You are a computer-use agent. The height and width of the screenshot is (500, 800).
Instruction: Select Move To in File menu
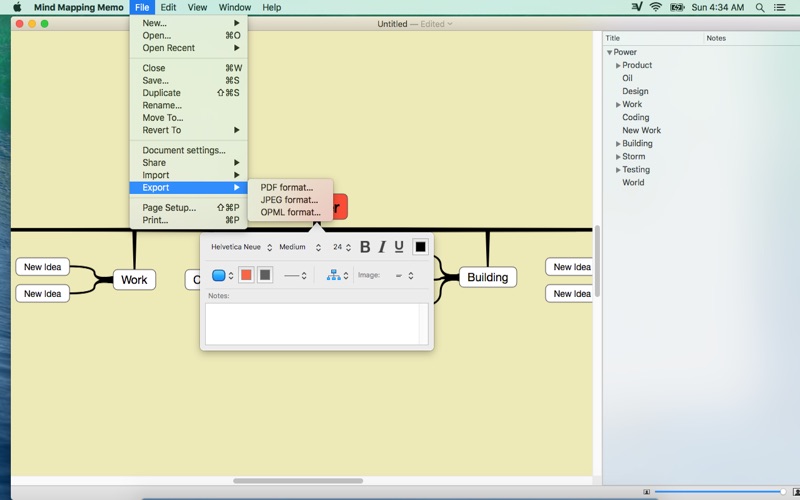tap(188, 117)
